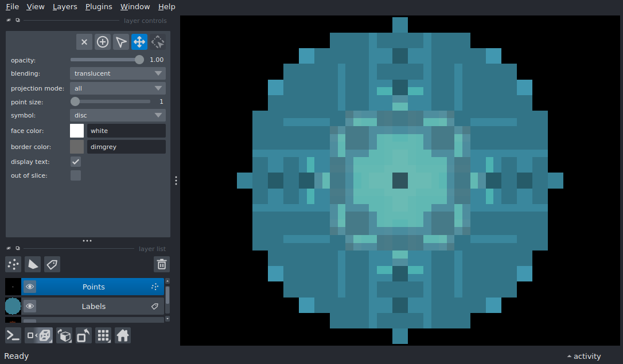This screenshot has width=623, height=364.
Task: Activate the add points tool
Action: pos(103,42)
